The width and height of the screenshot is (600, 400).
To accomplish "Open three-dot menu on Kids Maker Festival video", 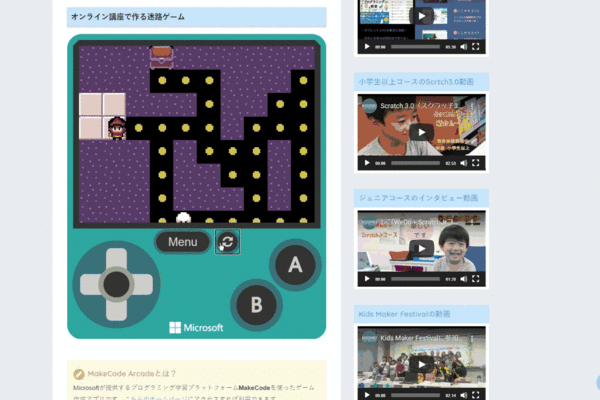I will pos(472,338).
